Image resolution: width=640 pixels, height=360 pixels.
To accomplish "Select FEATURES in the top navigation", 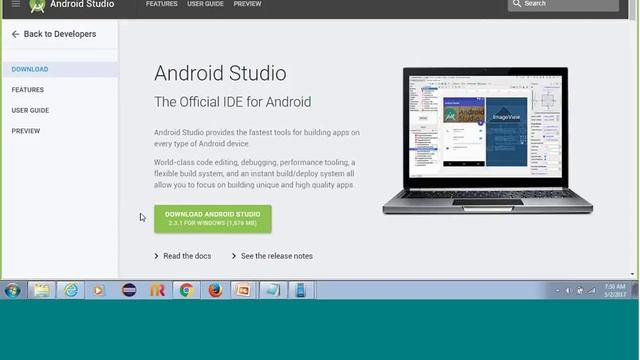I will click(x=162, y=4).
